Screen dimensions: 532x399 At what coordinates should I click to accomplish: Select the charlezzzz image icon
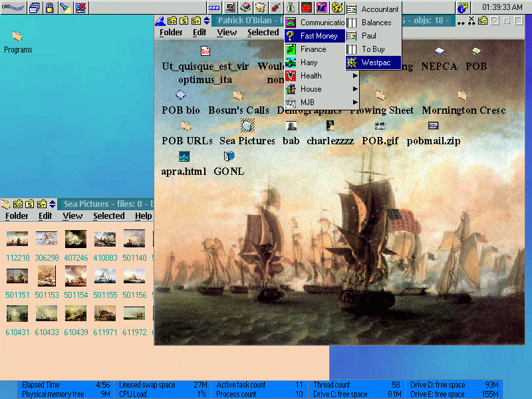pos(330,126)
